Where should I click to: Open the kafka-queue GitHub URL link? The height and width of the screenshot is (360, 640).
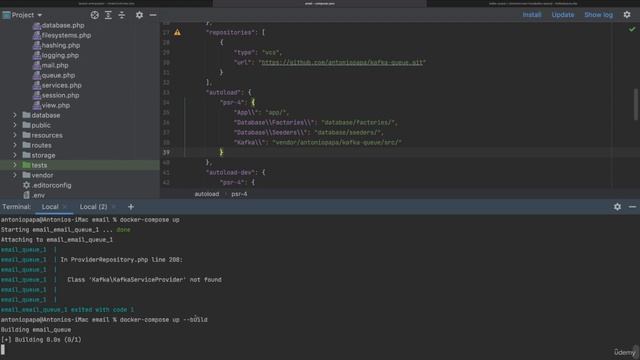coord(342,62)
